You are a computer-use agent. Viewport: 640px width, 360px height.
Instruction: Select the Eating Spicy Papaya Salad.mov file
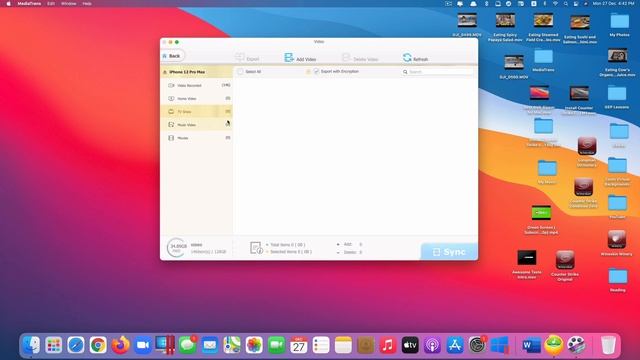click(505, 27)
